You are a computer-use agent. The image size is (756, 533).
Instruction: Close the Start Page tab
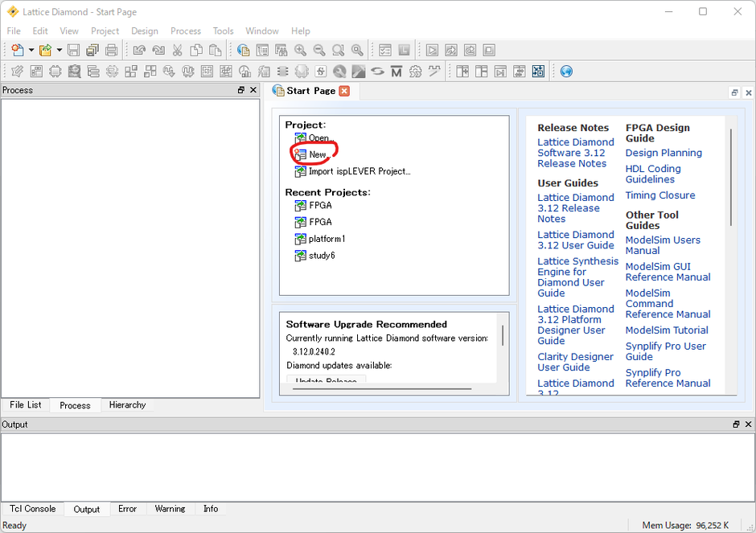click(x=344, y=91)
